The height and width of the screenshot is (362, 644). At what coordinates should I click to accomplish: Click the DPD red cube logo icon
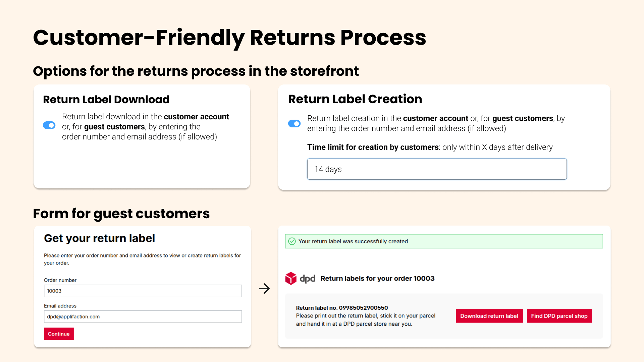pos(291,278)
